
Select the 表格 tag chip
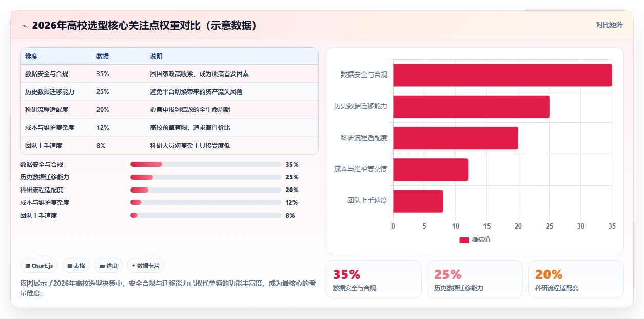pyautogui.click(x=76, y=266)
